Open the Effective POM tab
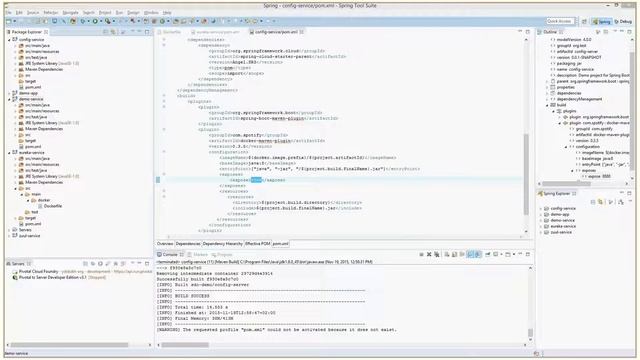640x360 pixels. [x=258, y=244]
